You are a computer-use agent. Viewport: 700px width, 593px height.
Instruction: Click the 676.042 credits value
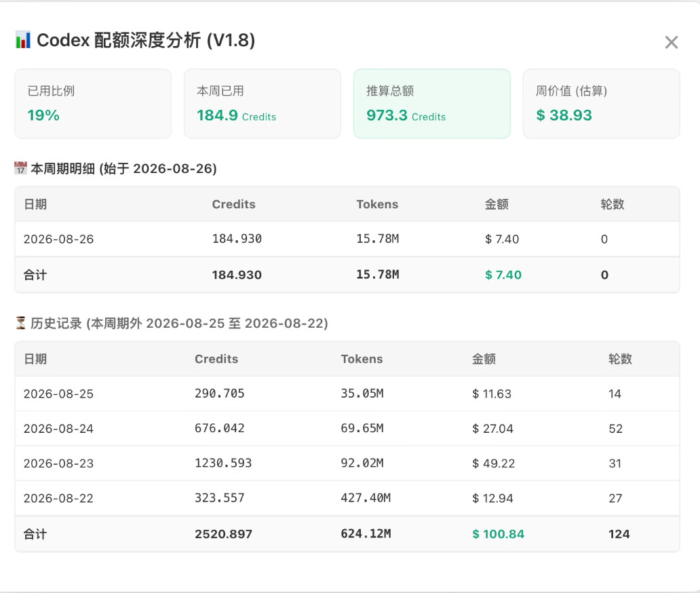point(220,428)
